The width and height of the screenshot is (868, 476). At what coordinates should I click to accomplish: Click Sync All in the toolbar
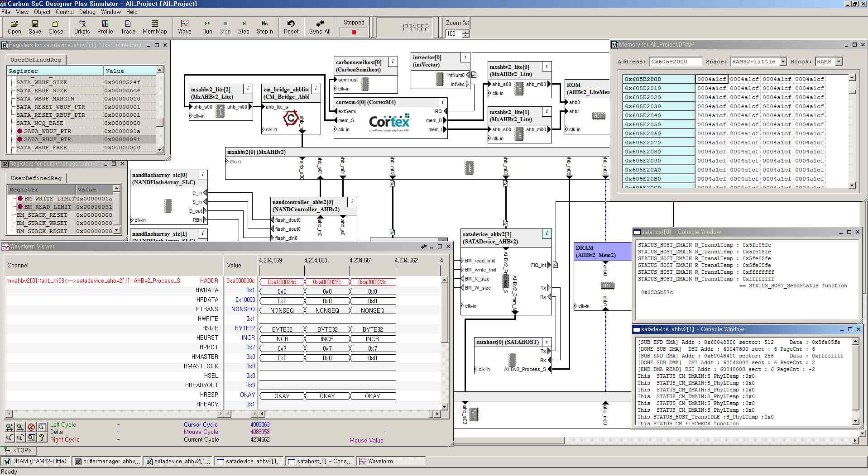pyautogui.click(x=320, y=27)
